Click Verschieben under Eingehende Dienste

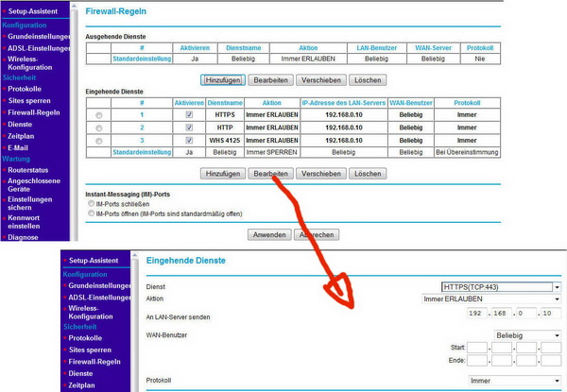point(319,174)
